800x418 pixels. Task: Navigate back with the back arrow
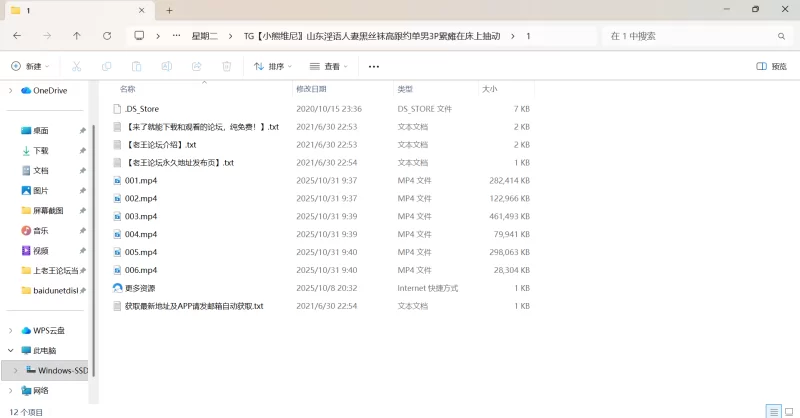pos(17,35)
